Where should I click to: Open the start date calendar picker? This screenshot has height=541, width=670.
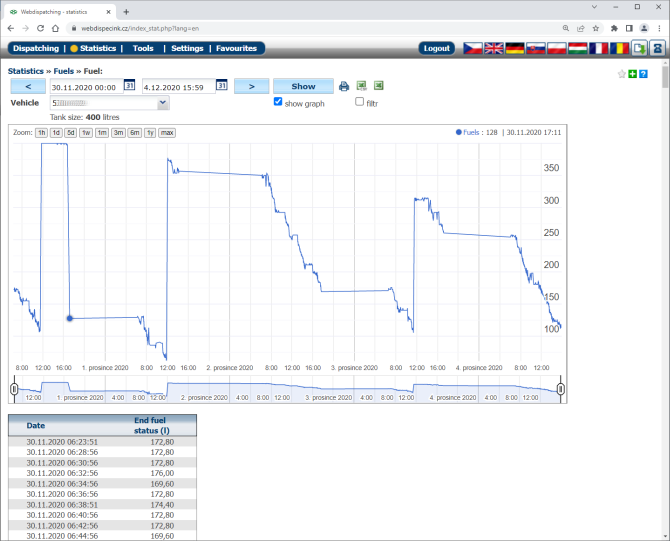(129, 86)
